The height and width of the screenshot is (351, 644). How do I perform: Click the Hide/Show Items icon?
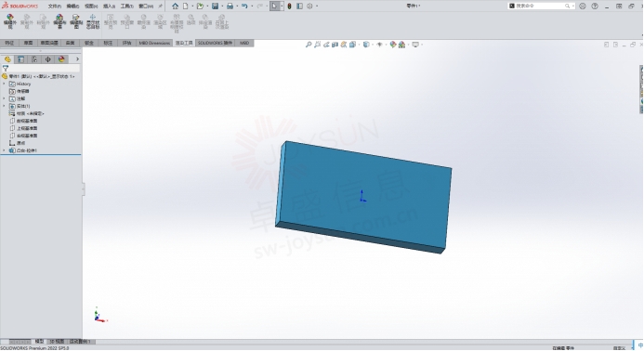pos(379,45)
